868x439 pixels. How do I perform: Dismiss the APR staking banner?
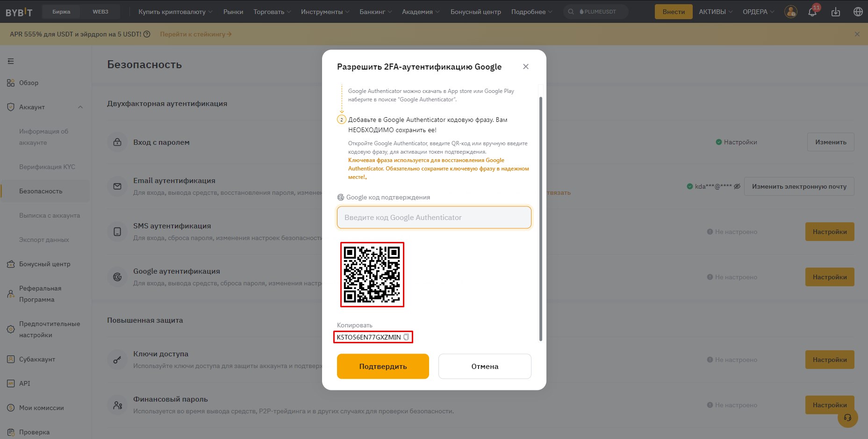857,34
